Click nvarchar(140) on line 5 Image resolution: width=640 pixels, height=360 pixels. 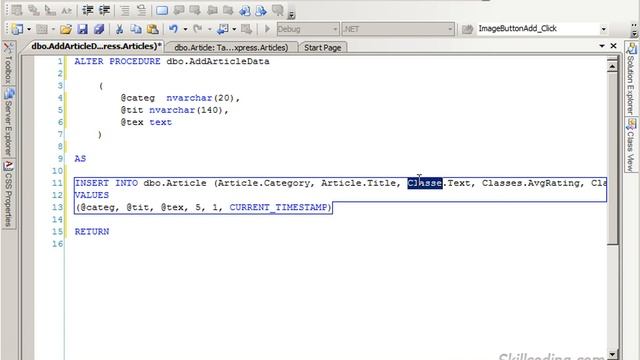pyautogui.click(x=187, y=110)
